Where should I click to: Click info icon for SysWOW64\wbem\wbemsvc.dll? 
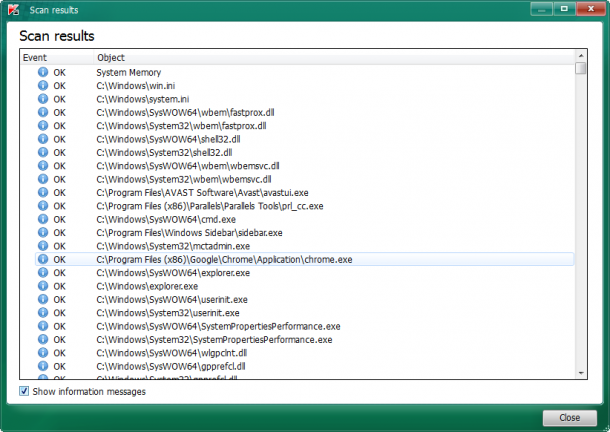point(43,165)
